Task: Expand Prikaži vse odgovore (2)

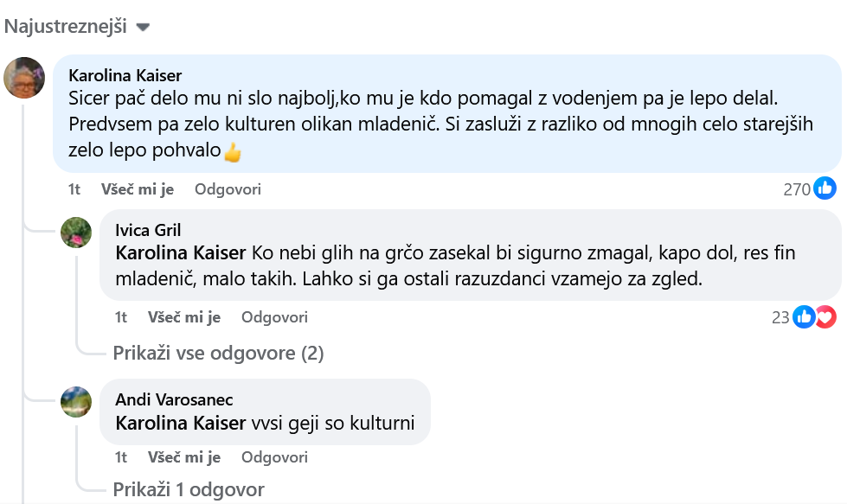Action: pos(218,353)
